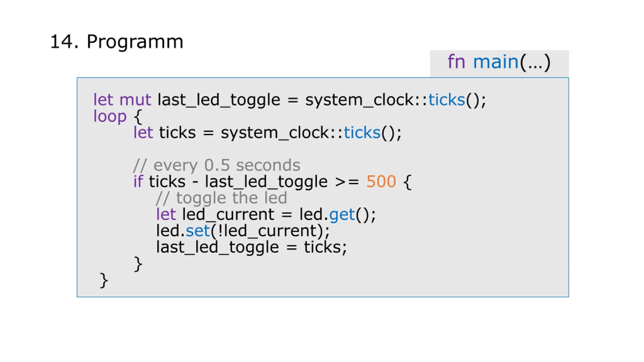
Task: Click 'let ticks' variable declaration inside loop
Action: pyautogui.click(x=165, y=132)
